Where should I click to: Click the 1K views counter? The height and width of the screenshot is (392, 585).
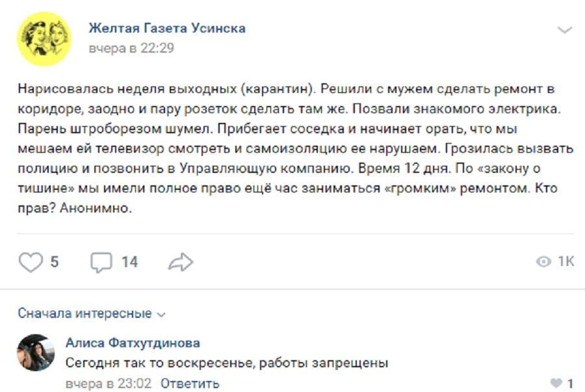(x=565, y=262)
